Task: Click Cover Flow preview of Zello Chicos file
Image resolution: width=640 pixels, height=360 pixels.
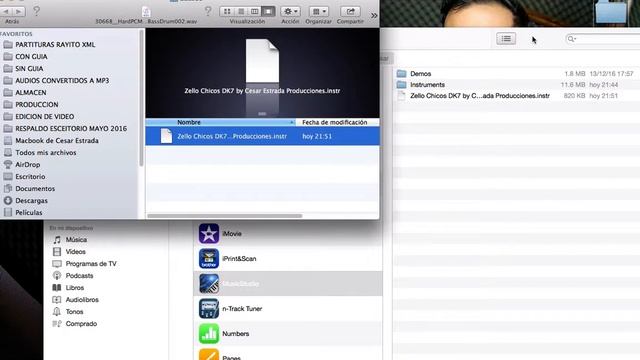Action: [262, 61]
